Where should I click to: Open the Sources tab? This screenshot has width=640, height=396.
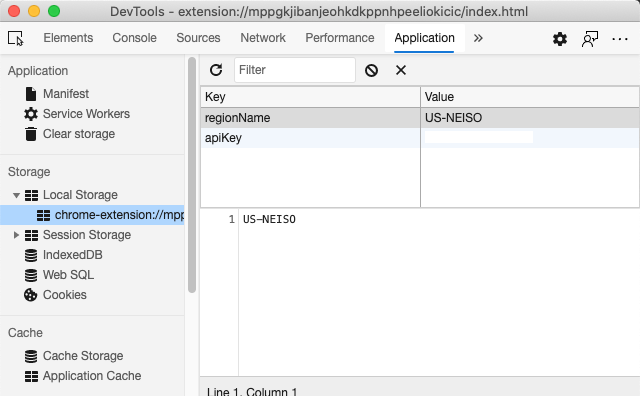point(198,38)
